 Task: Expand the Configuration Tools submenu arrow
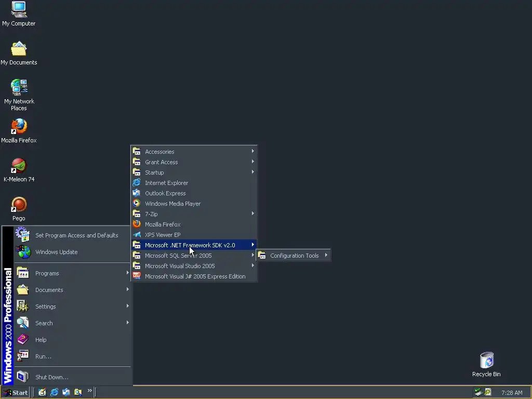coord(326,255)
